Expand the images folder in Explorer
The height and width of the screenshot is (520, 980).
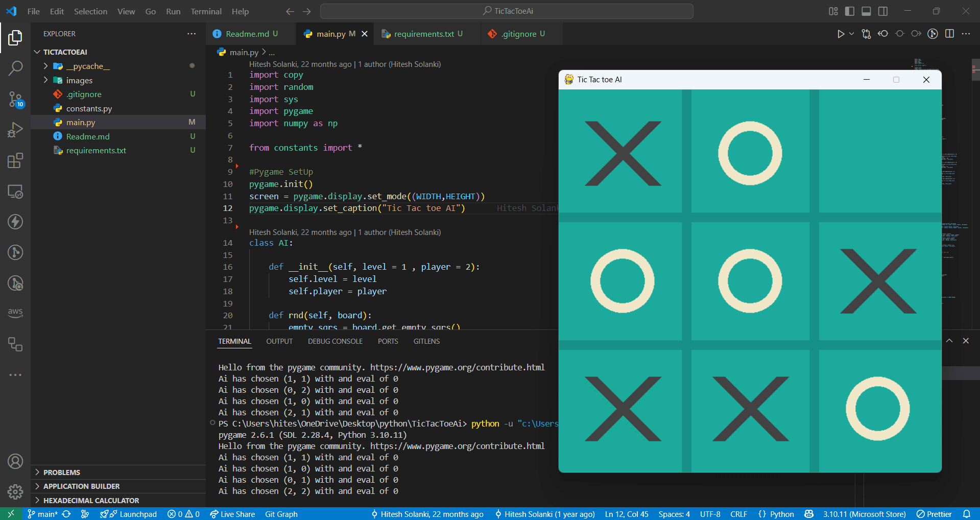(x=46, y=80)
